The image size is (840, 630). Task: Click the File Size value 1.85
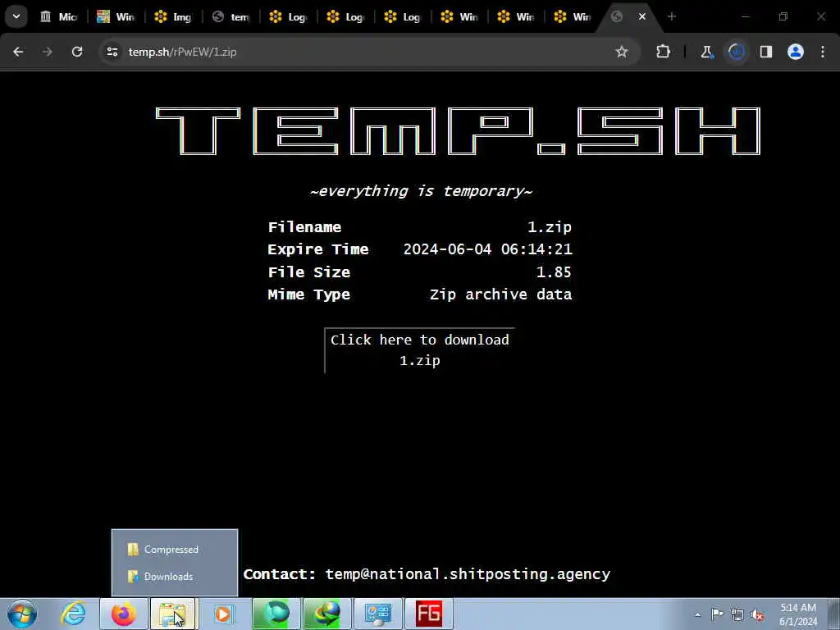[x=554, y=272]
